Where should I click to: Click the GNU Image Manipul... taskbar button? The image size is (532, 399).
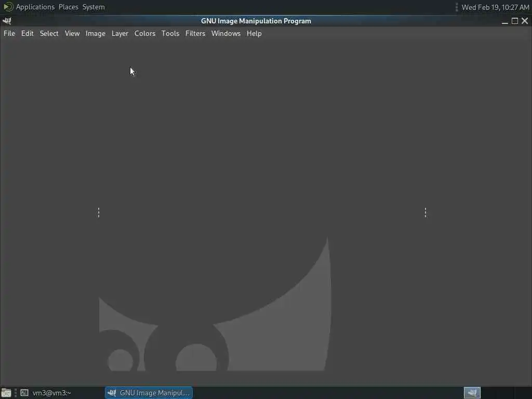point(149,393)
